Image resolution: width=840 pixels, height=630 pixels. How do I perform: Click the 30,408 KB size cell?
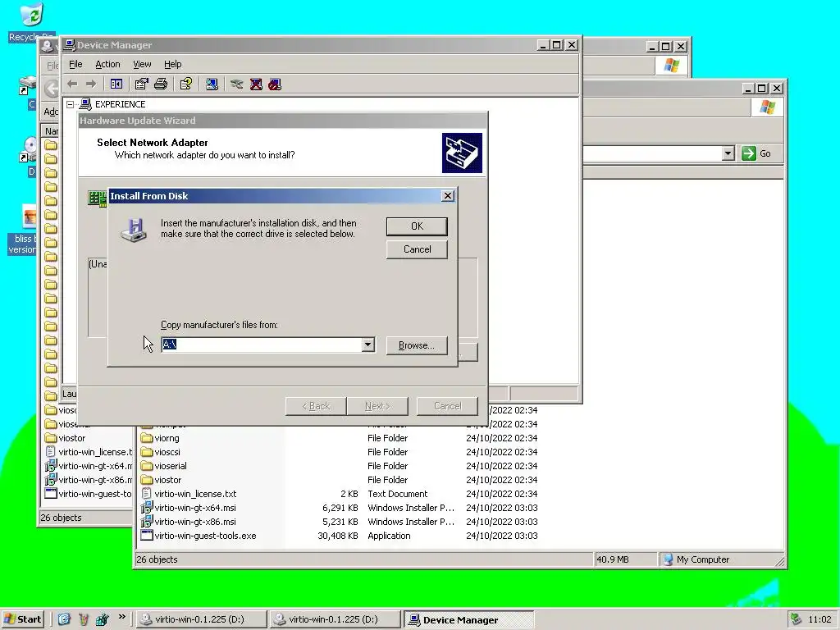coord(337,535)
